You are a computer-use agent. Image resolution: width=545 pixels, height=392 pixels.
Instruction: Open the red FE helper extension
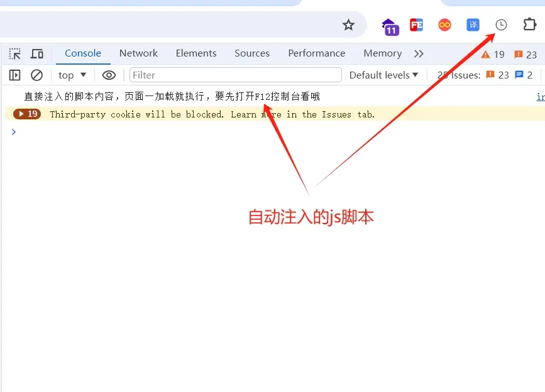pos(416,25)
